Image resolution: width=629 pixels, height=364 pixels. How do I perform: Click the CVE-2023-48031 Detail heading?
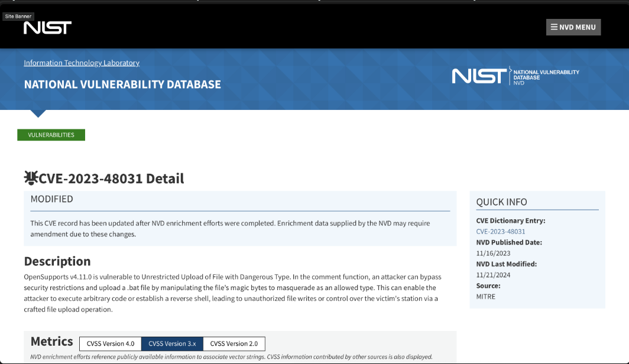click(x=111, y=178)
